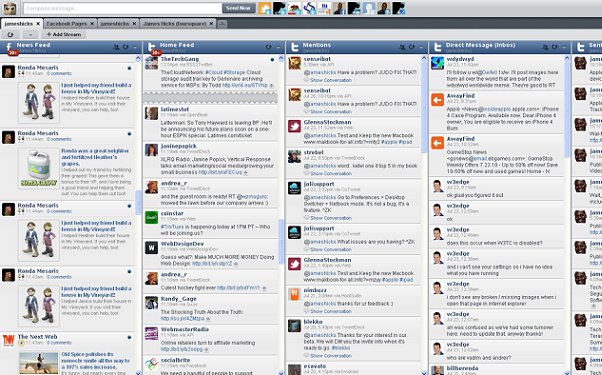Click the Home Feed scrollbar up arrow
This screenshot has width=602, height=375.
281,58
